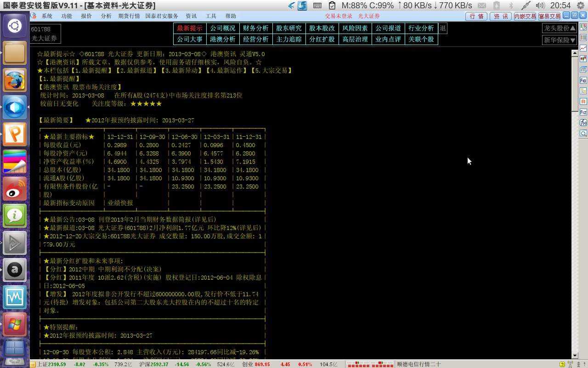The image size is (588, 368).
Task: Click the 上证 index value in status bar
Action: (57, 364)
